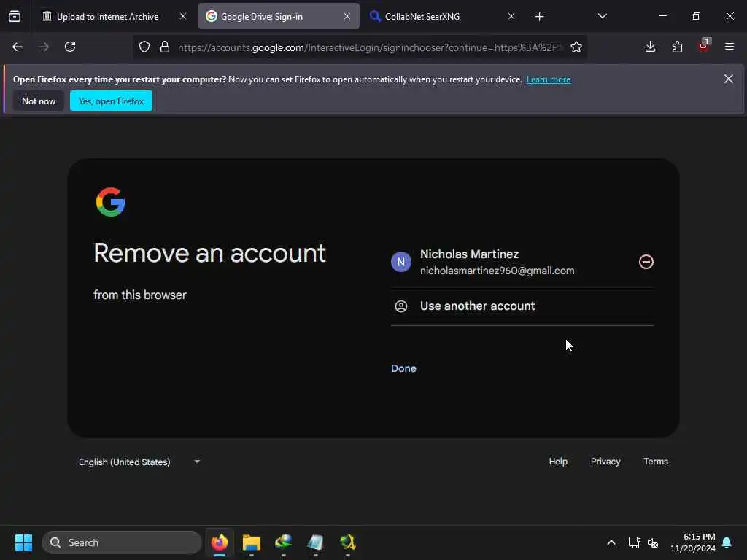Open the Terms link in footer
Viewport: 747px width, 560px height.
point(656,462)
